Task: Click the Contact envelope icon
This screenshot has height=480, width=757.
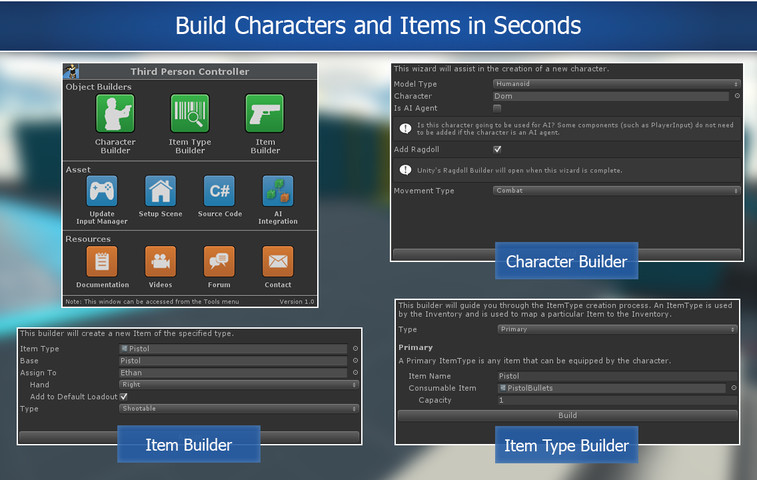Action: (277, 262)
